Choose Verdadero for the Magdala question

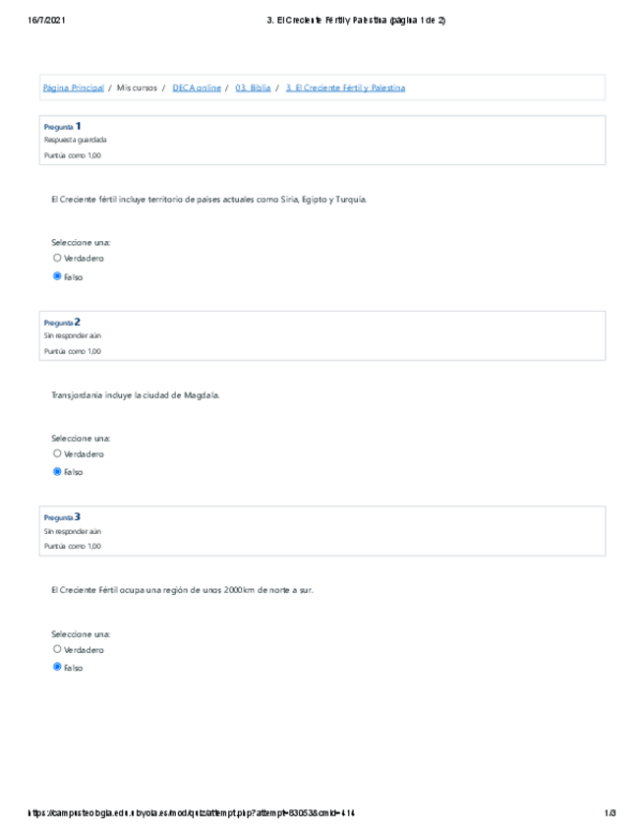tap(57, 454)
